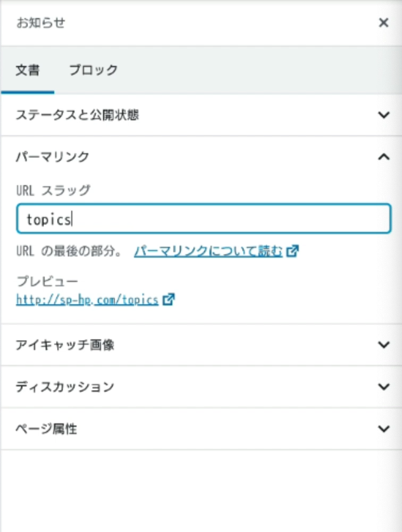Viewport: 402px width, 532px height.
Task: Expand ページ属性 using its chevron arrow
Action: click(x=383, y=429)
